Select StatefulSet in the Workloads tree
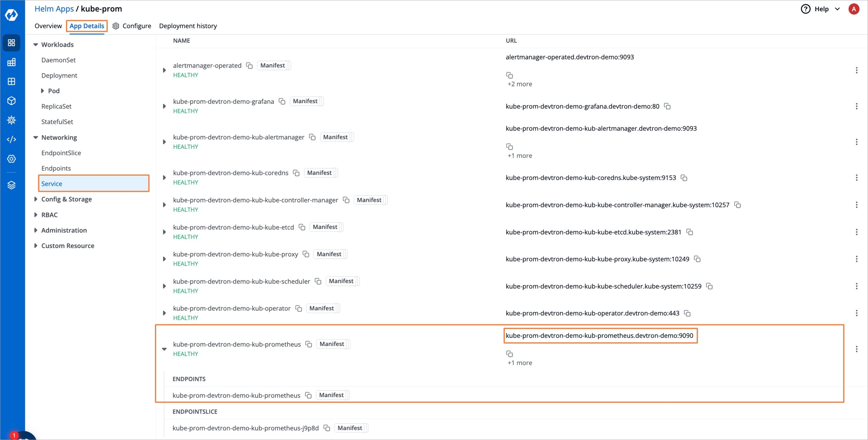Image resolution: width=868 pixels, height=440 pixels. (x=57, y=122)
